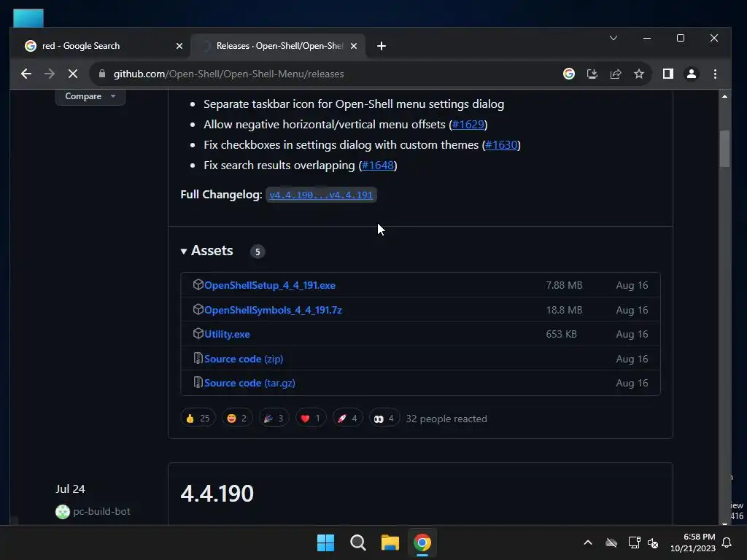Click the desktop icon behind Chrome window
747x560 pixels.
point(28,18)
